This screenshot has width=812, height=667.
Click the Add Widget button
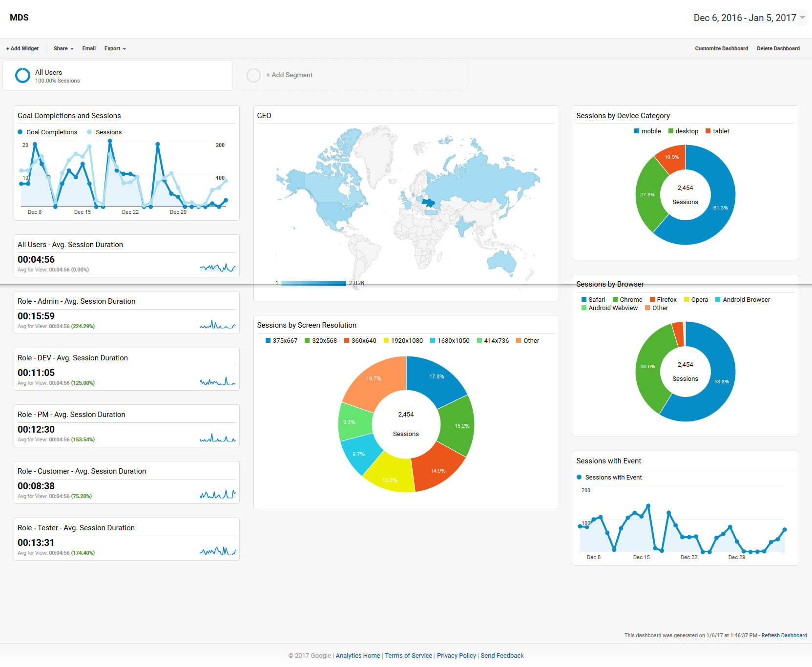click(x=22, y=48)
